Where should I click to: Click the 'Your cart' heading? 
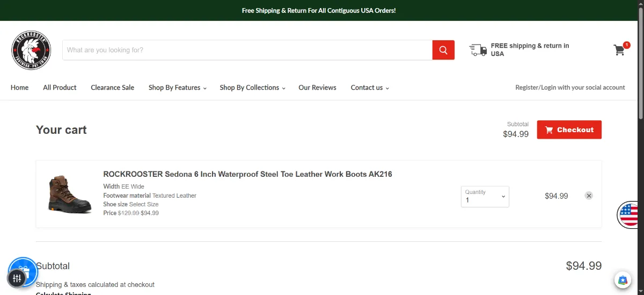coord(61,129)
